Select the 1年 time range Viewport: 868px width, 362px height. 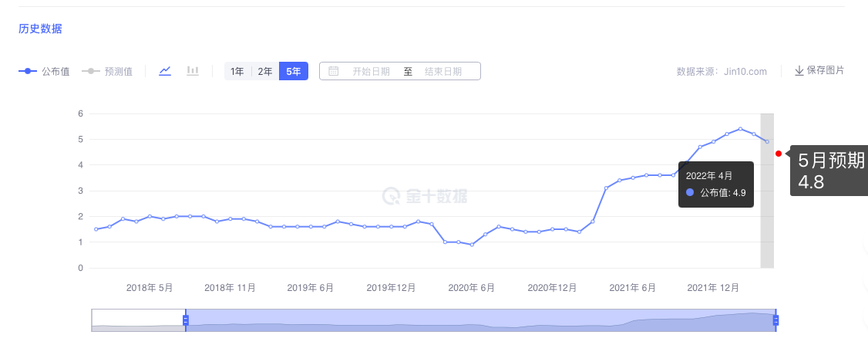237,71
